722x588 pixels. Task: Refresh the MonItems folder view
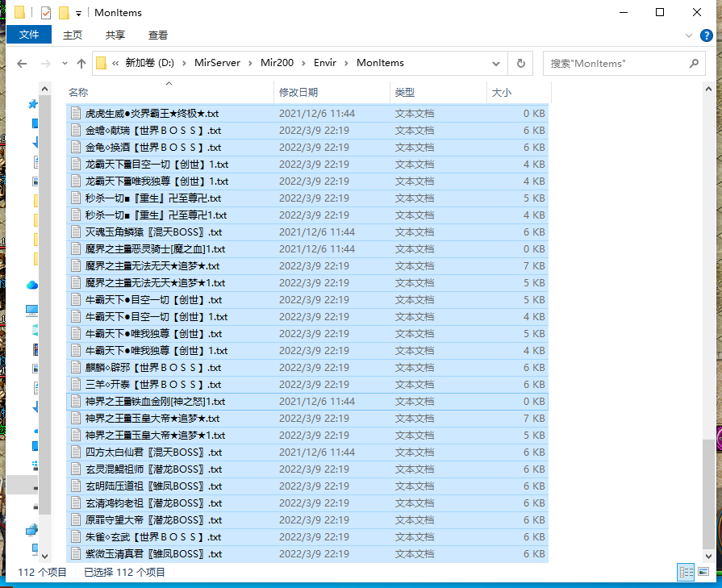(x=521, y=64)
